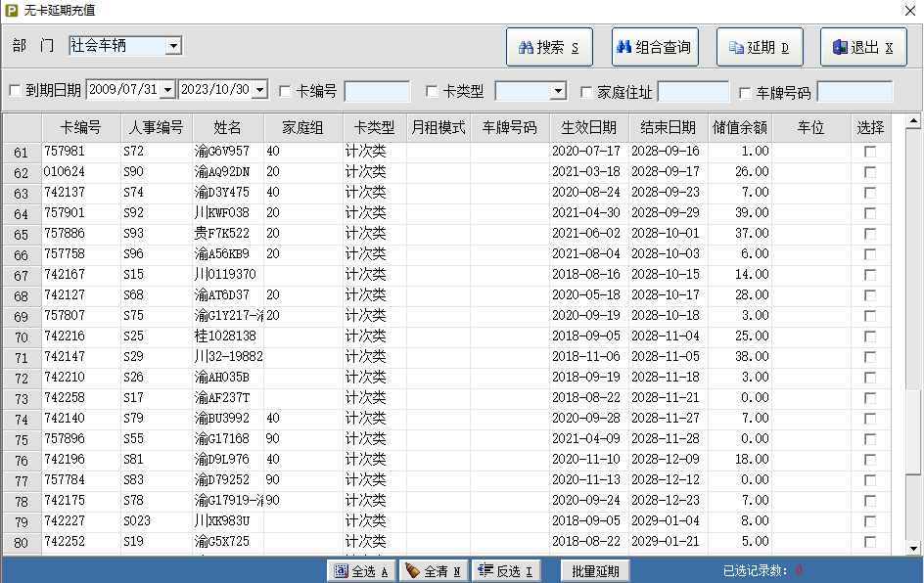The image size is (924, 583).
Task: Open combined query (组合查询) button
Action: pyautogui.click(x=653, y=47)
